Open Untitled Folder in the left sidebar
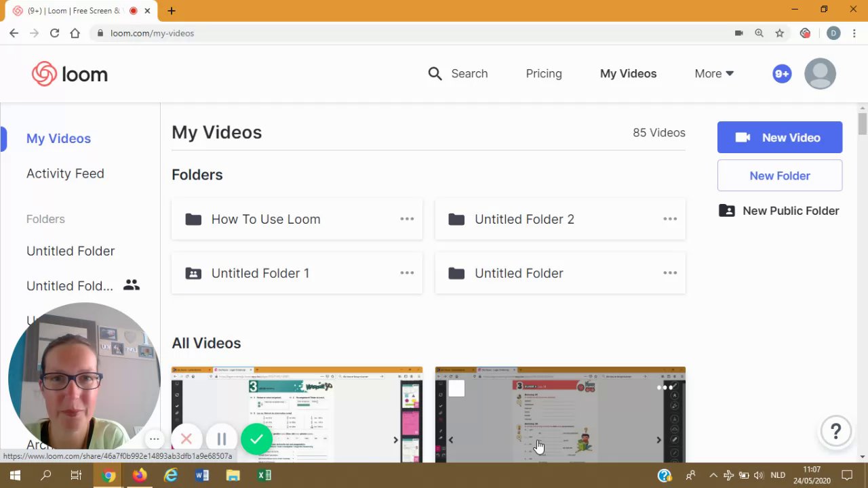Viewport: 868px width, 488px height. 71,251
